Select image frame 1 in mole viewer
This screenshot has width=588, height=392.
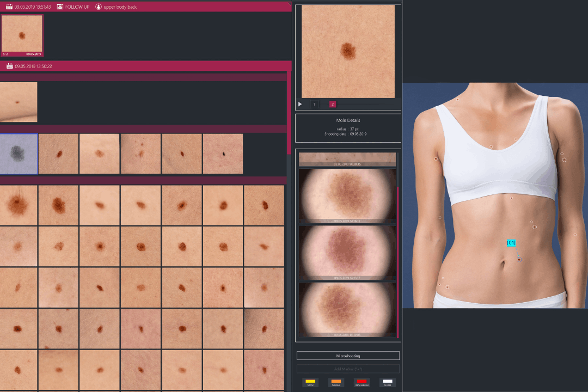(x=314, y=104)
